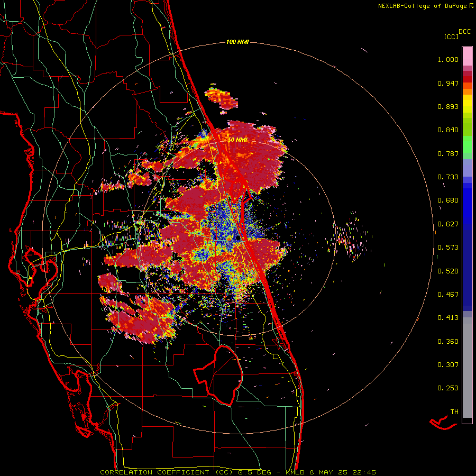Click the 0.360 scale value
The image size is (476, 476).
(448, 342)
